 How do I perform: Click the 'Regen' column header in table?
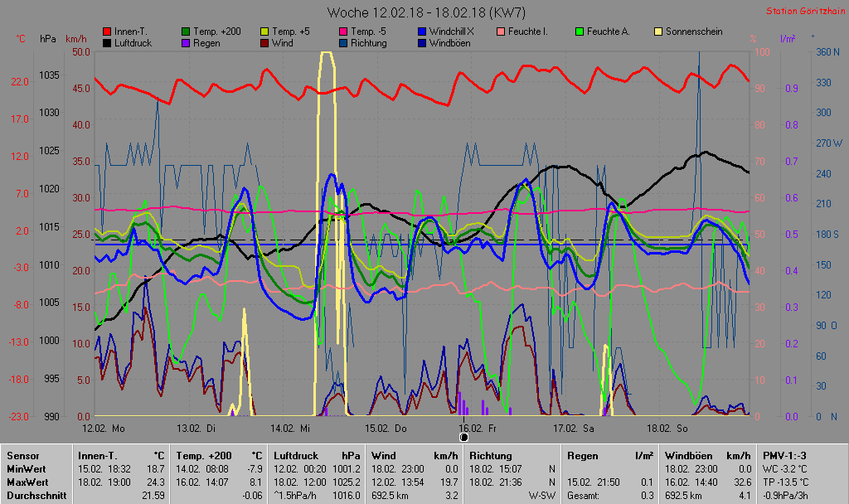pyautogui.click(x=583, y=456)
